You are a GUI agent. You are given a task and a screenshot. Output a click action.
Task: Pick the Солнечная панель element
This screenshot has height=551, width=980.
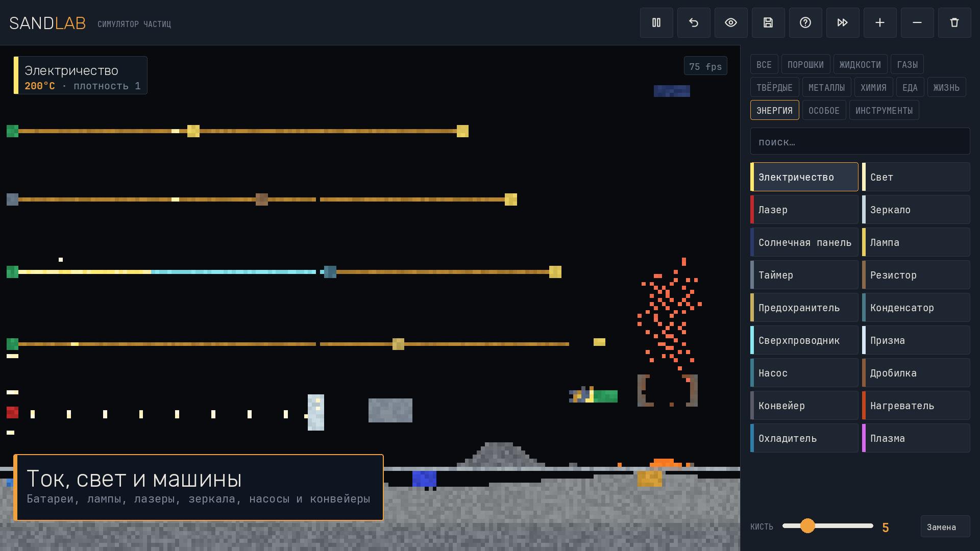pyautogui.click(x=804, y=242)
